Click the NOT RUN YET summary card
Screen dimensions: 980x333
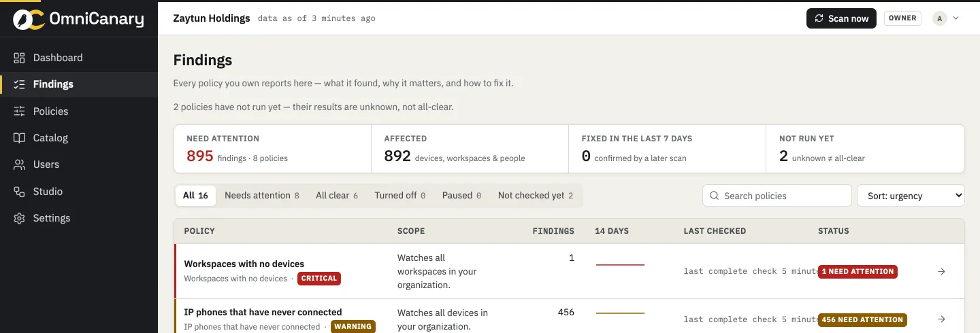[865, 149]
